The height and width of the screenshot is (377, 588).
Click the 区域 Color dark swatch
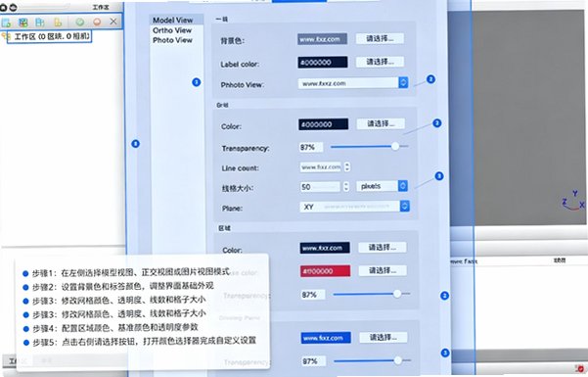(x=325, y=248)
